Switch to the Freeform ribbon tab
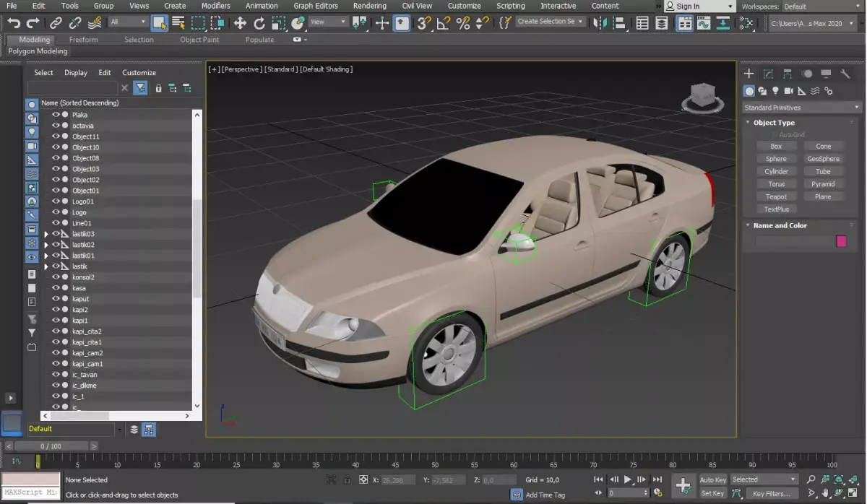This screenshot has width=867, height=504. 83,40
